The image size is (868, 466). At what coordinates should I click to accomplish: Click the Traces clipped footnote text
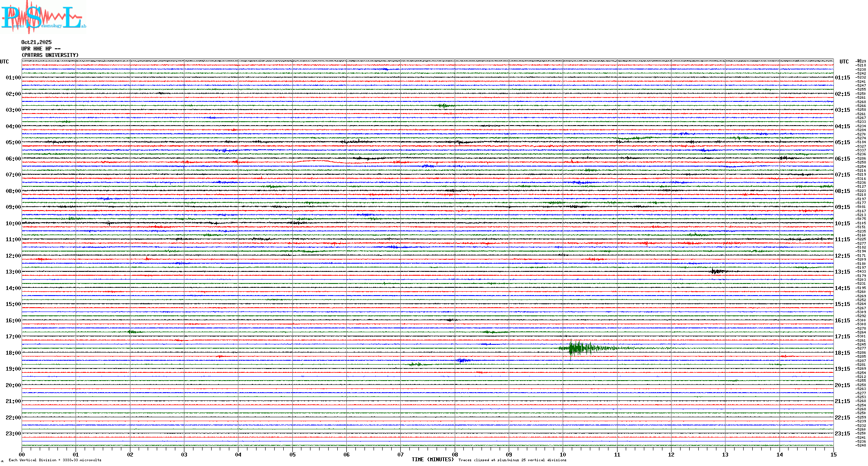tap(512, 460)
